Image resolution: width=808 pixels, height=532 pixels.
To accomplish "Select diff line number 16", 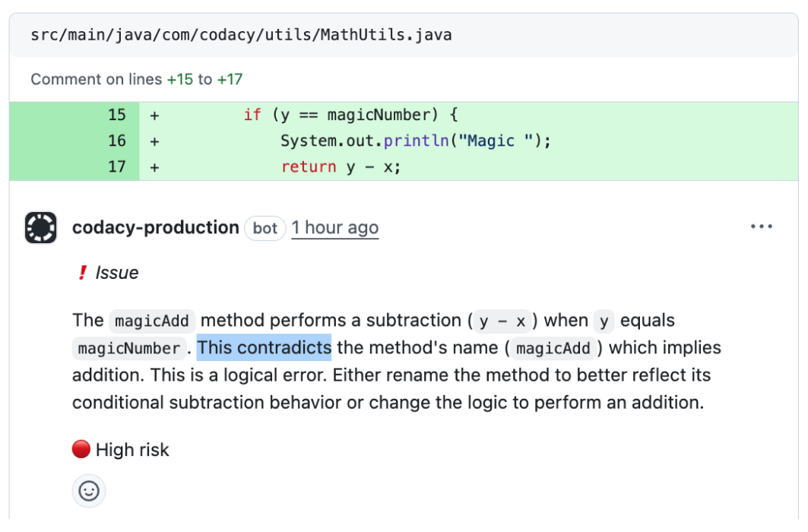I will pos(116,141).
